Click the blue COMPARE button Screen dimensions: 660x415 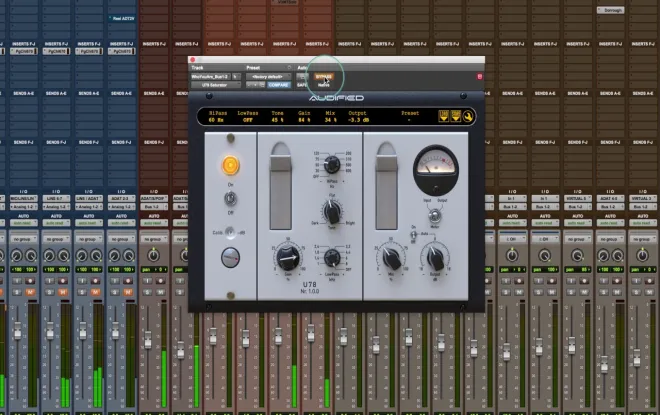pyautogui.click(x=279, y=85)
